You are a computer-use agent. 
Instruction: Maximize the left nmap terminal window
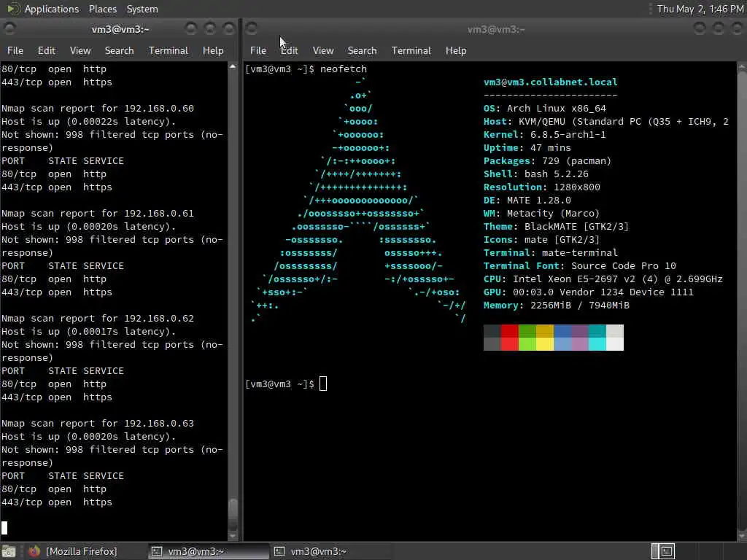pos(210,29)
